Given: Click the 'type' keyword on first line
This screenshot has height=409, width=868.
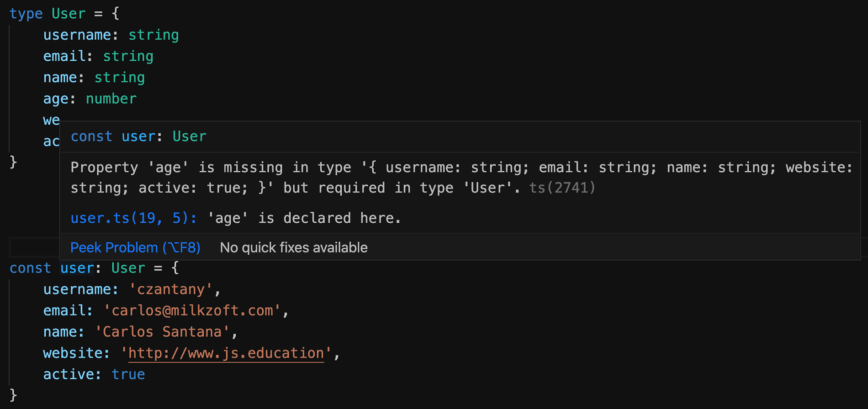Looking at the screenshot, I should [x=26, y=14].
